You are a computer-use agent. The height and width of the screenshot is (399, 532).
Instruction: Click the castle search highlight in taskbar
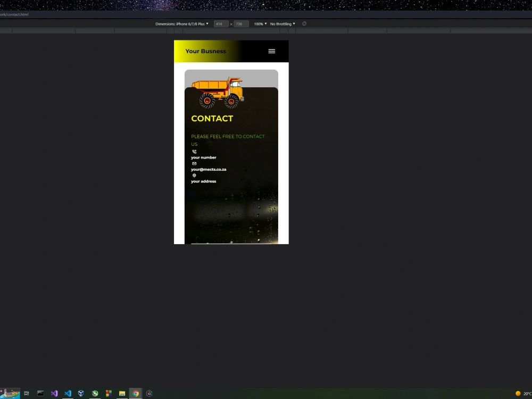tap(10, 394)
